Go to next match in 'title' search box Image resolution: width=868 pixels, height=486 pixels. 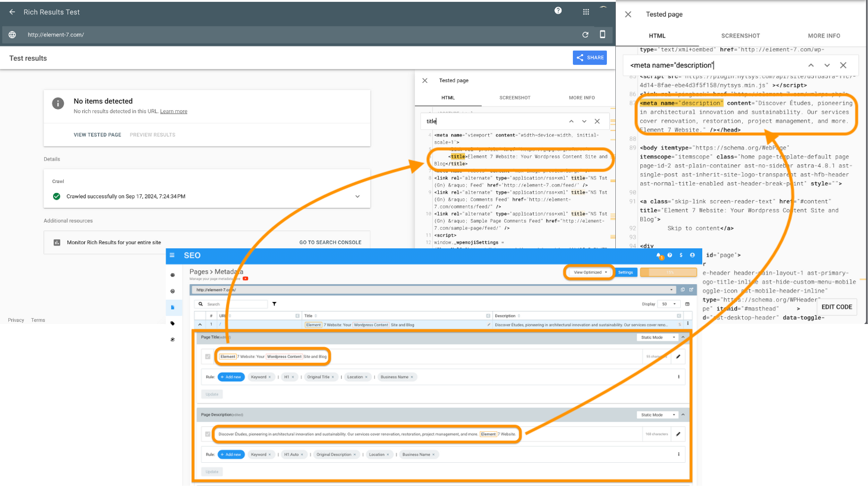coord(584,121)
